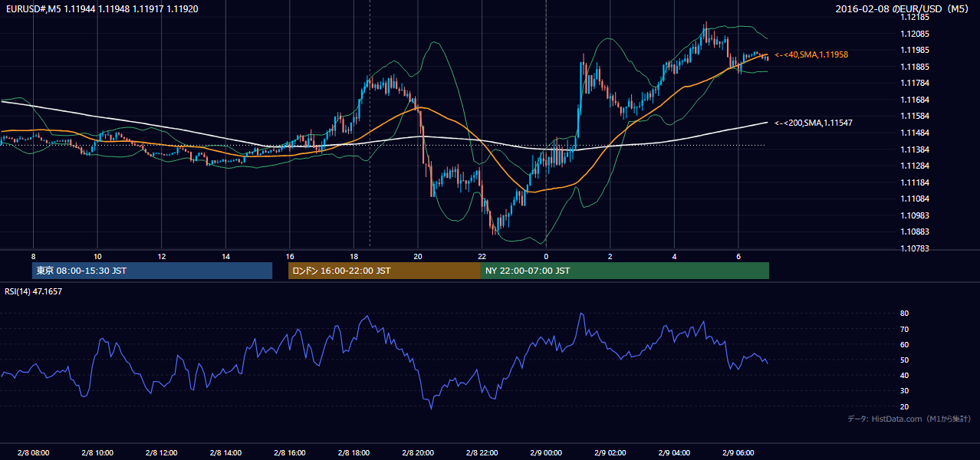Click hour 22 on the price chart time axis
Screen dimensions: 980x460
482,256
